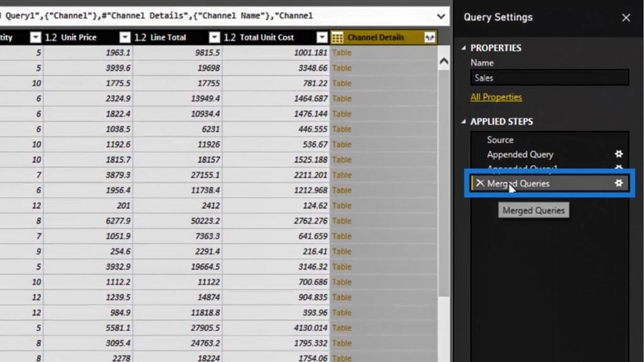Click the Line Total cell 50223.2
644x362 pixels.
(x=177, y=221)
